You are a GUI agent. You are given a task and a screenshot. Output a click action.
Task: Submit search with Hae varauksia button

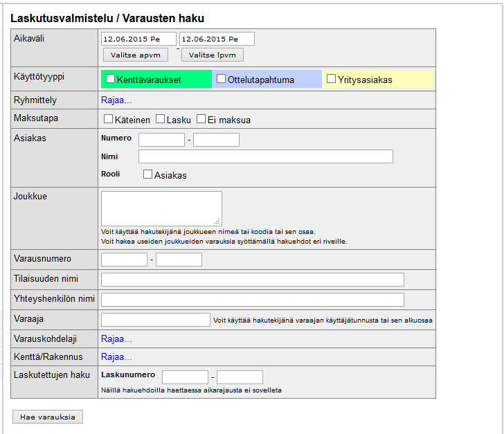tap(48, 417)
